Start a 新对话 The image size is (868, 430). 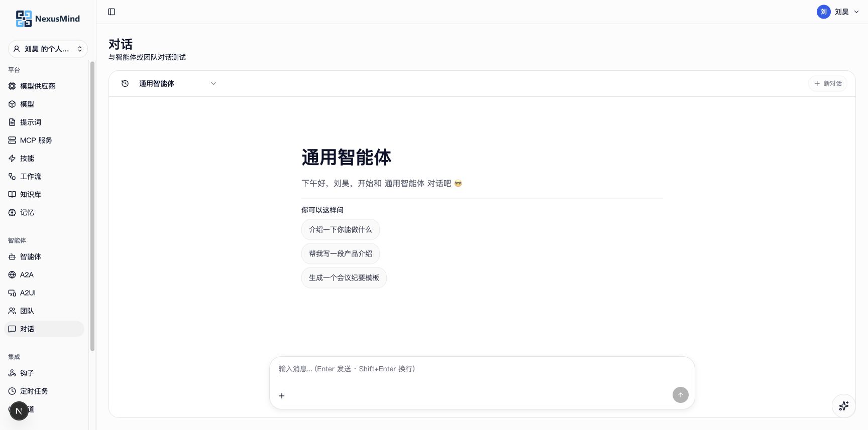click(x=828, y=84)
